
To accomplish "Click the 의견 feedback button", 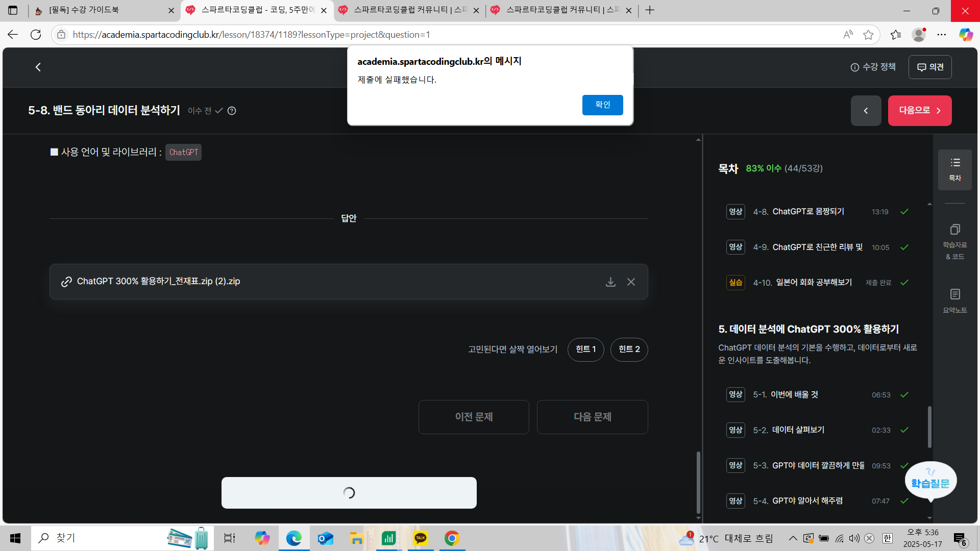I will [930, 67].
